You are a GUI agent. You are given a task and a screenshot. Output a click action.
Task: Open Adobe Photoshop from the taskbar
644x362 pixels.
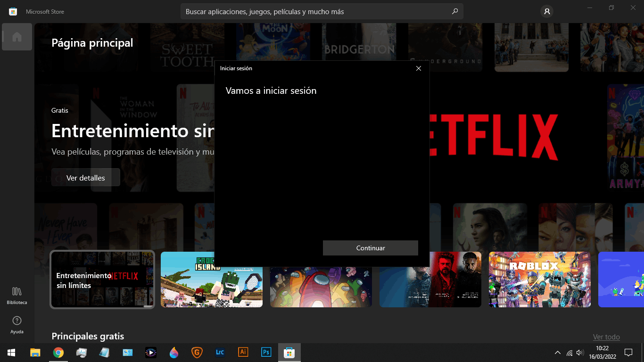point(266,352)
